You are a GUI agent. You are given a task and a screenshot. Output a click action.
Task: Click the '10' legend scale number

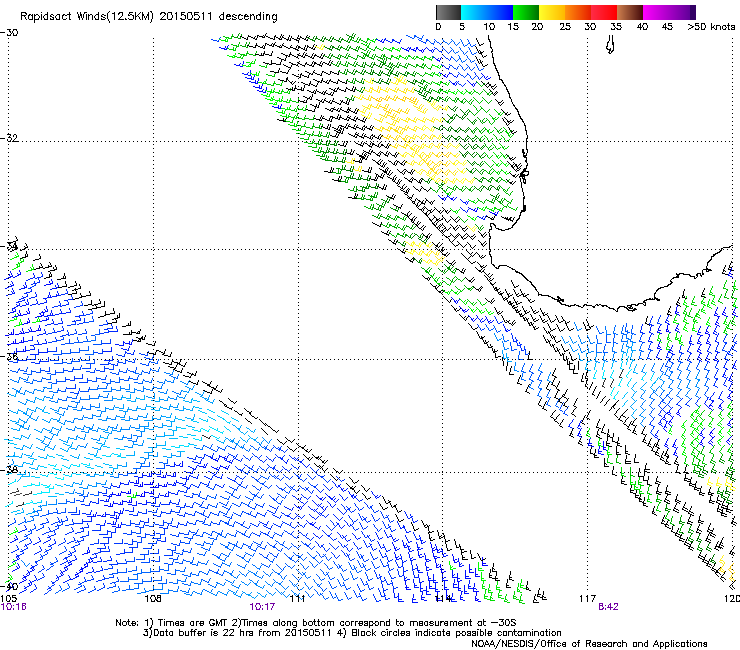[489, 27]
